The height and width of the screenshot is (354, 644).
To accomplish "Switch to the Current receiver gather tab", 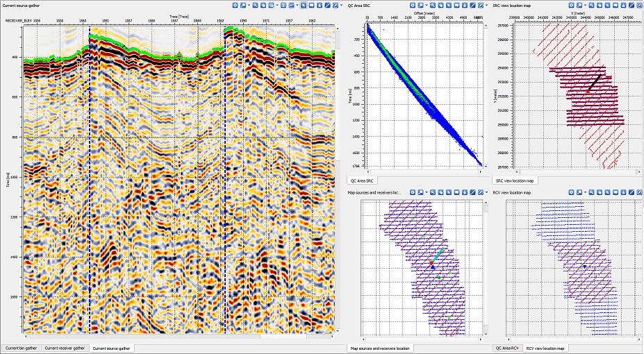I will coord(64,348).
